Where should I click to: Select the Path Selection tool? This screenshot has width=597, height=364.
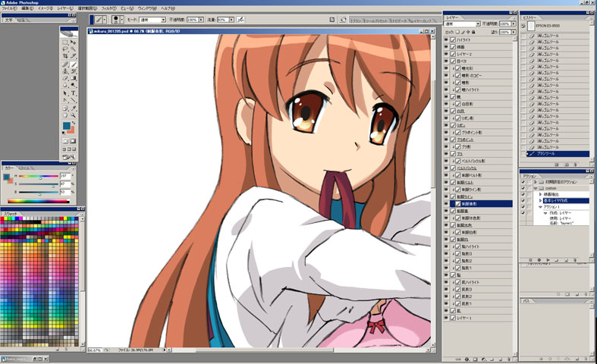(65, 93)
